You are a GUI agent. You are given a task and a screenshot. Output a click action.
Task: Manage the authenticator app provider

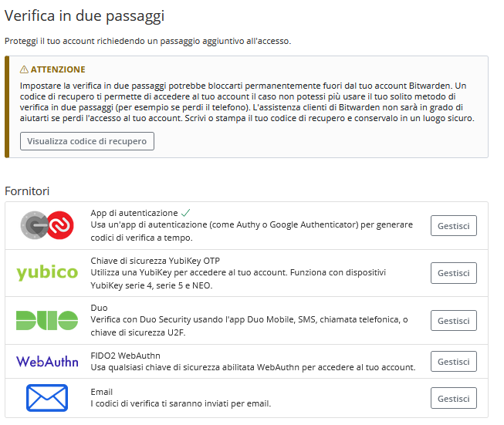tap(453, 225)
